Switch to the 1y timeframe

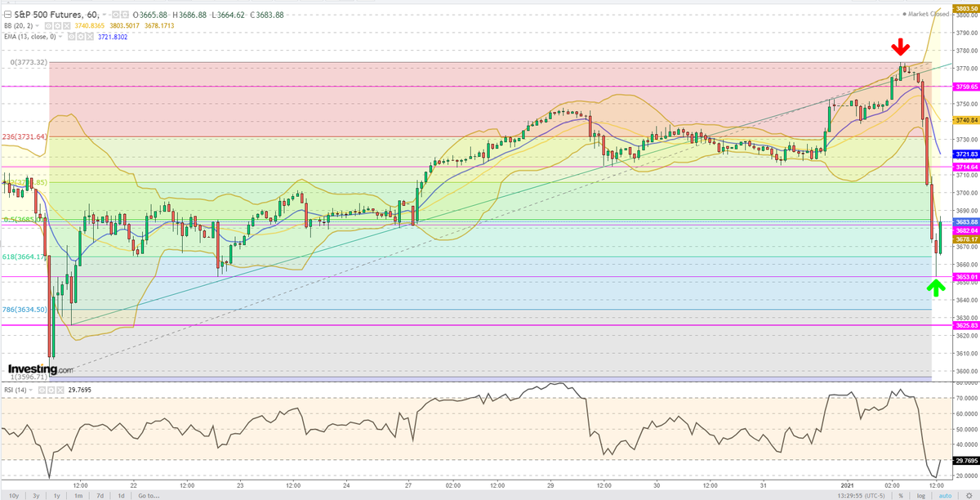tap(57, 494)
